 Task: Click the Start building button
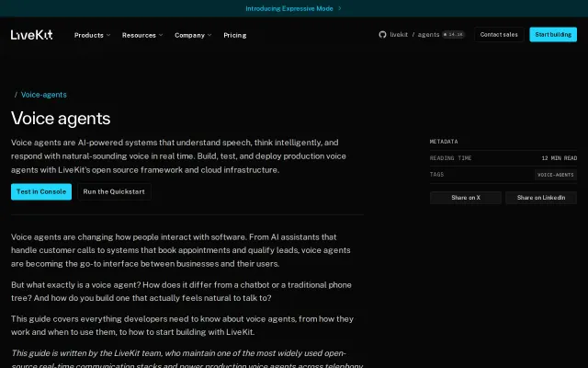pos(553,35)
